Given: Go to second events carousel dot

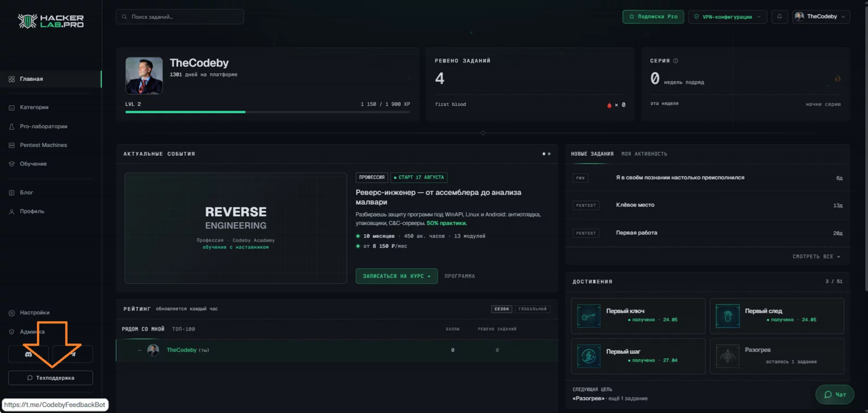Looking at the screenshot, I should (x=549, y=154).
